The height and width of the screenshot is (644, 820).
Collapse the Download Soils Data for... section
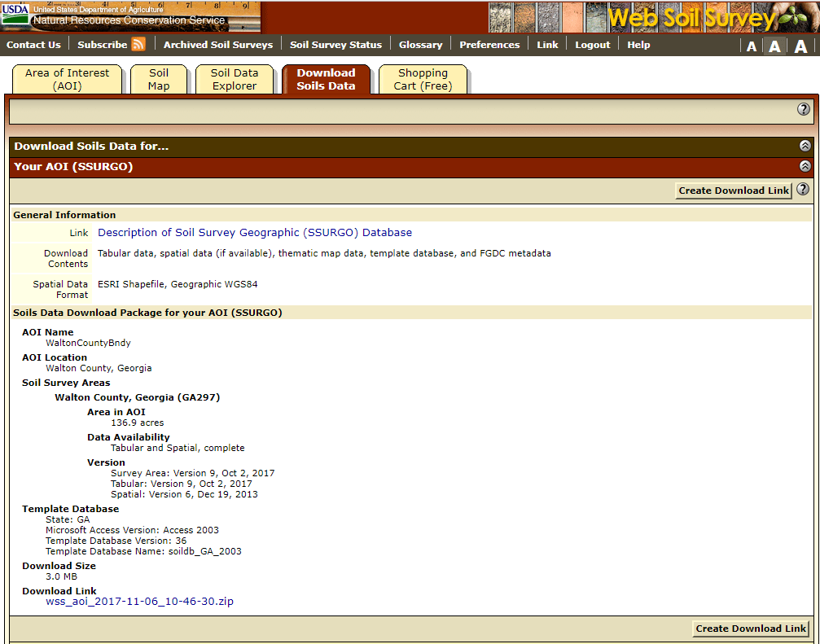[x=805, y=146]
